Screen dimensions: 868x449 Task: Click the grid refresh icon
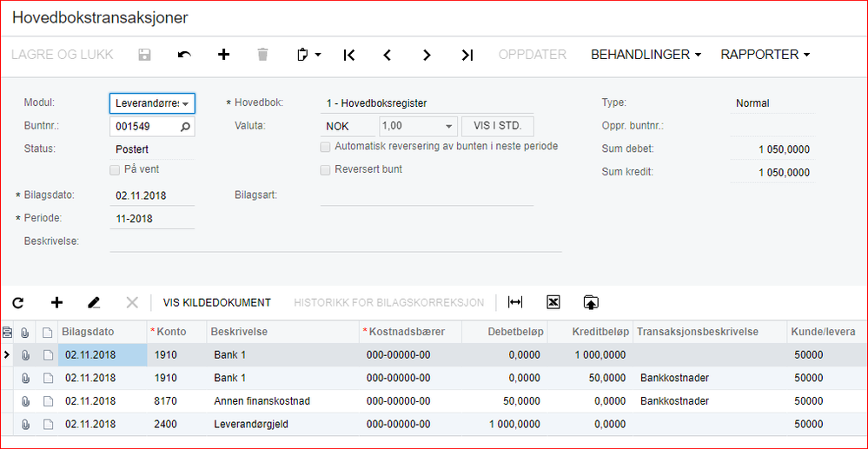tap(18, 302)
